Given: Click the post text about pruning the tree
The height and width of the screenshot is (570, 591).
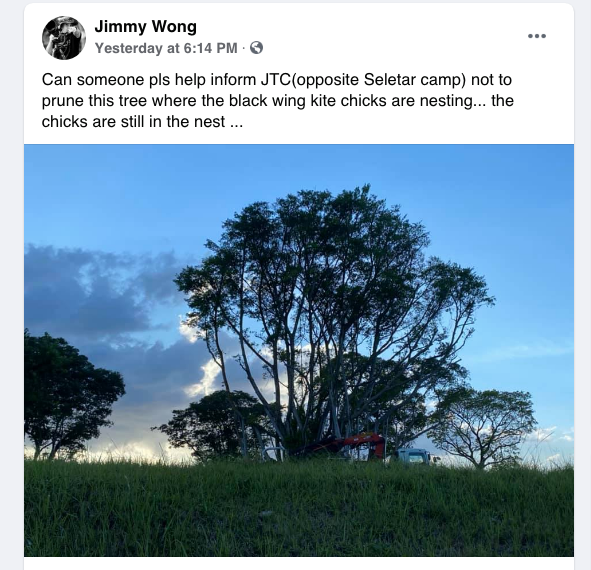Looking at the screenshot, I should (277, 101).
